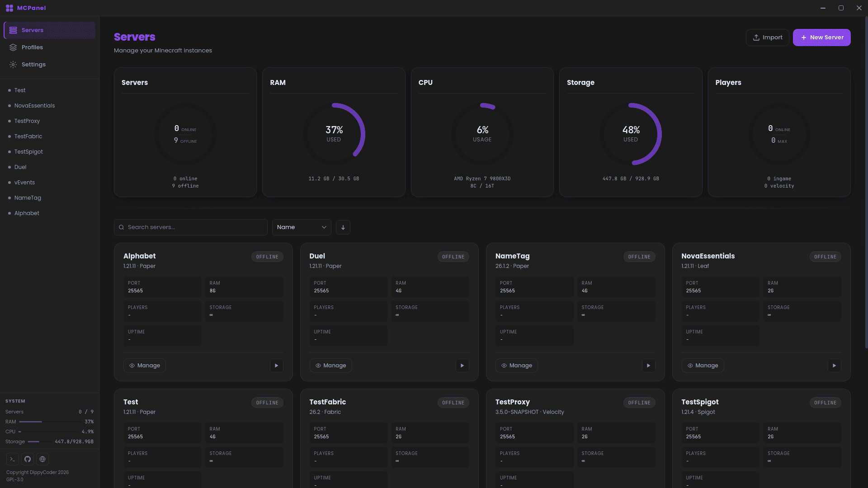Start the Alphabet server with play icon
Viewport: 868px width, 488px height.
tap(277, 366)
